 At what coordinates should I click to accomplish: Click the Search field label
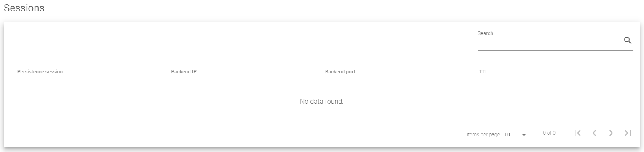tap(485, 33)
